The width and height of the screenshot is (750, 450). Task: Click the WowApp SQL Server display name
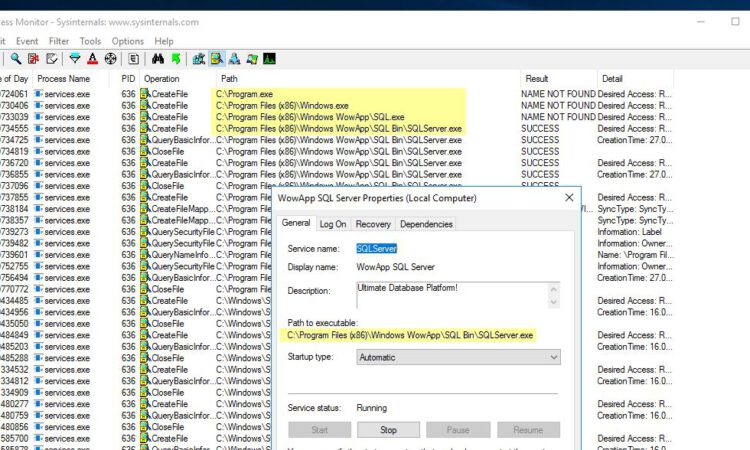coord(395,267)
